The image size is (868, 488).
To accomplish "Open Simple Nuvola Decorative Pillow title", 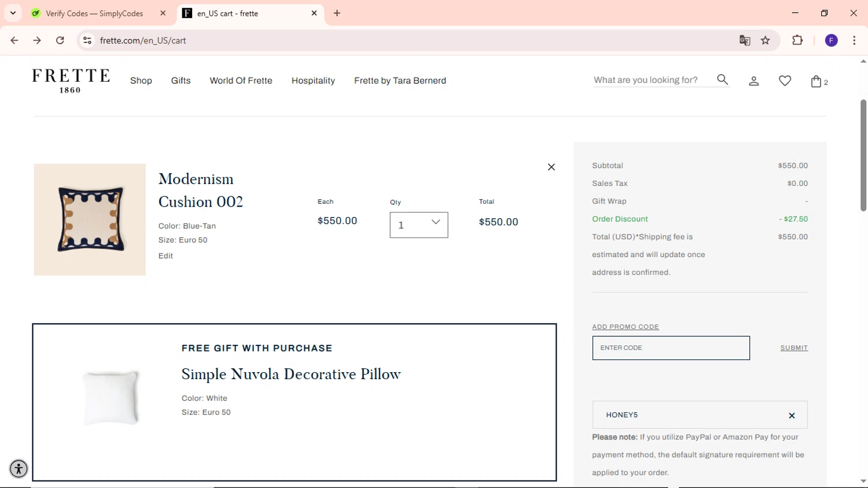I will tap(291, 374).
